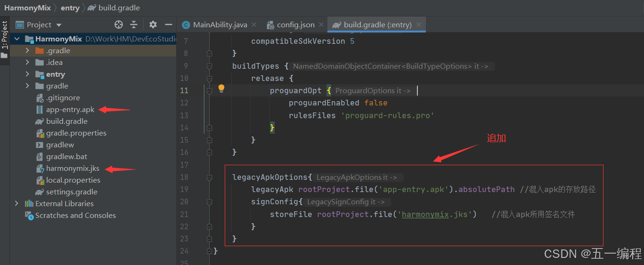
Task: Click the proguardEnabled false value
Action: pyautogui.click(x=375, y=103)
